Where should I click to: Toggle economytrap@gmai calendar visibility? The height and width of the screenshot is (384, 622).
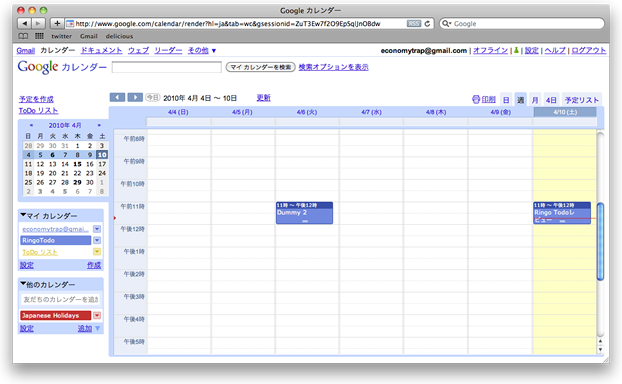[56, 229]
